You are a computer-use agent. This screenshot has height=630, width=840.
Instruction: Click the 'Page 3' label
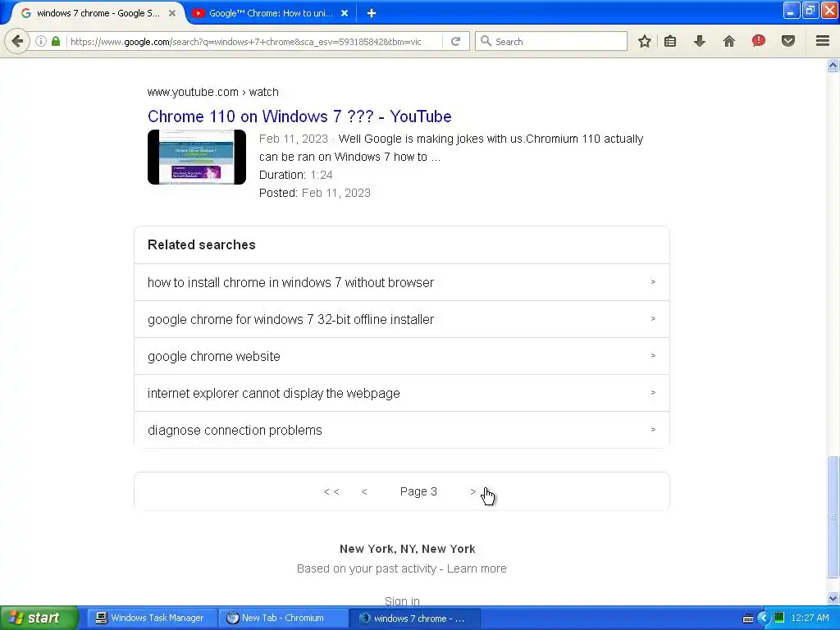point(418,492)
